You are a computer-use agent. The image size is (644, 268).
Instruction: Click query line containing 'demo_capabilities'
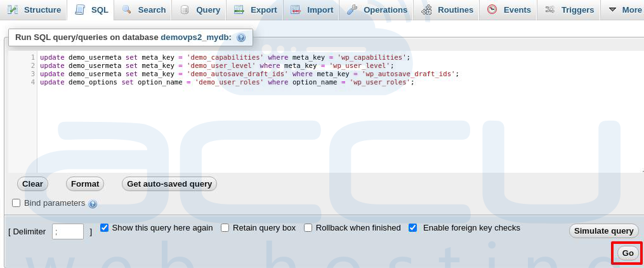point(225,57)
